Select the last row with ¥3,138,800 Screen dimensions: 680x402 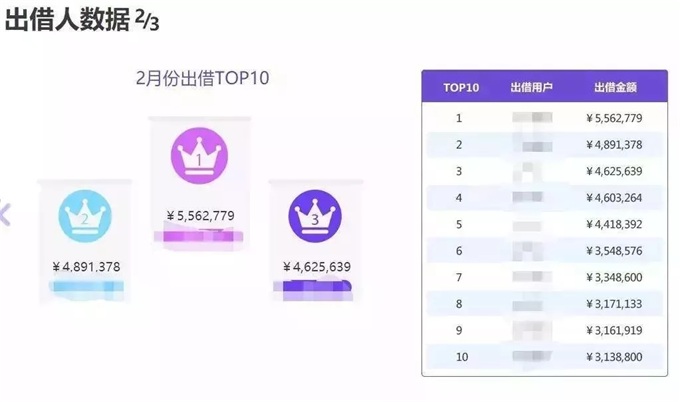tap(543, 356)
